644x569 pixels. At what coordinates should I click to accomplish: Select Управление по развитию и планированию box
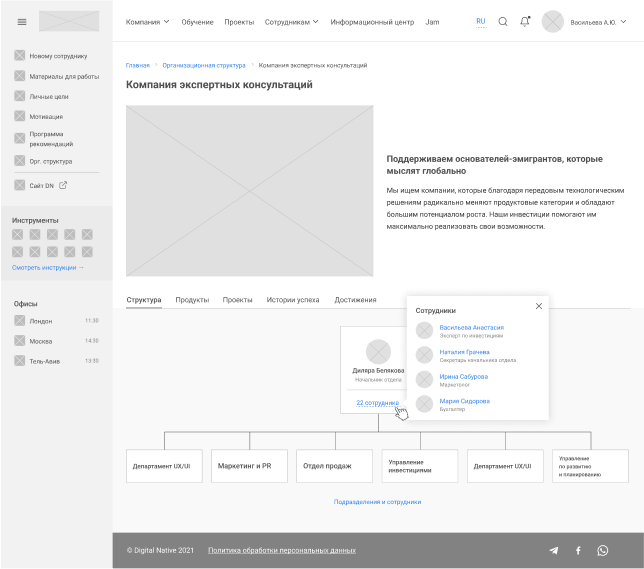pos(590,466)
